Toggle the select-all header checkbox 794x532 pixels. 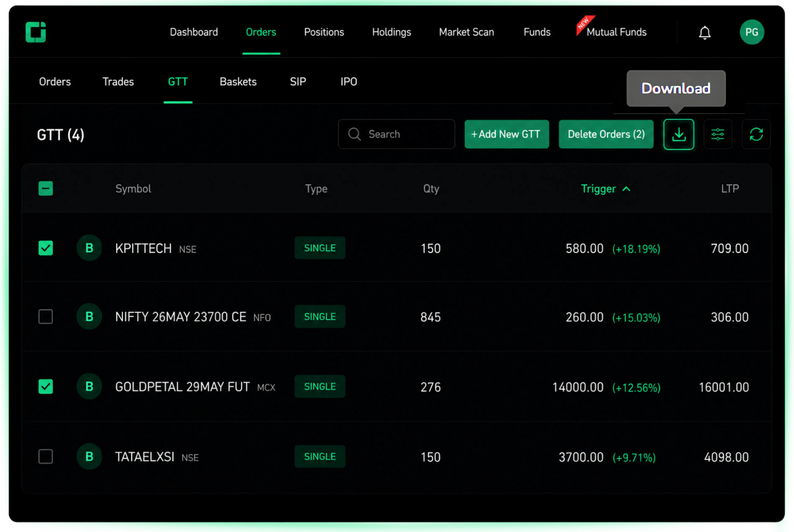(x=45, y=189)
